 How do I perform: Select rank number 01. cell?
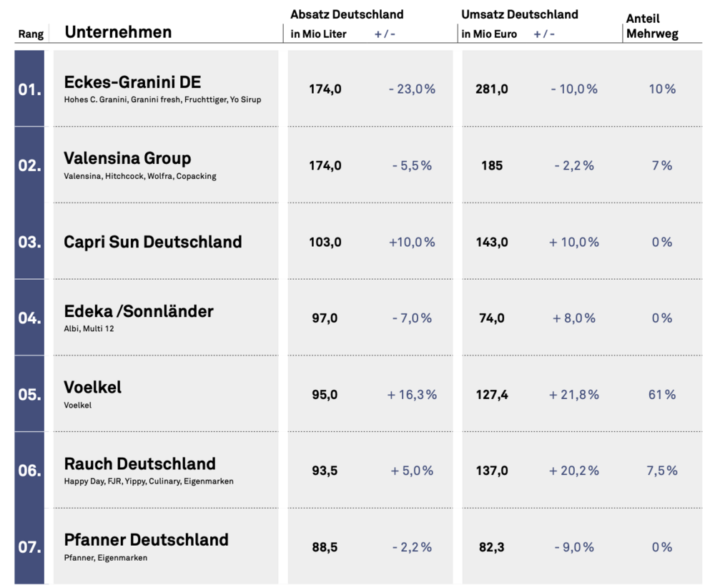29,89
